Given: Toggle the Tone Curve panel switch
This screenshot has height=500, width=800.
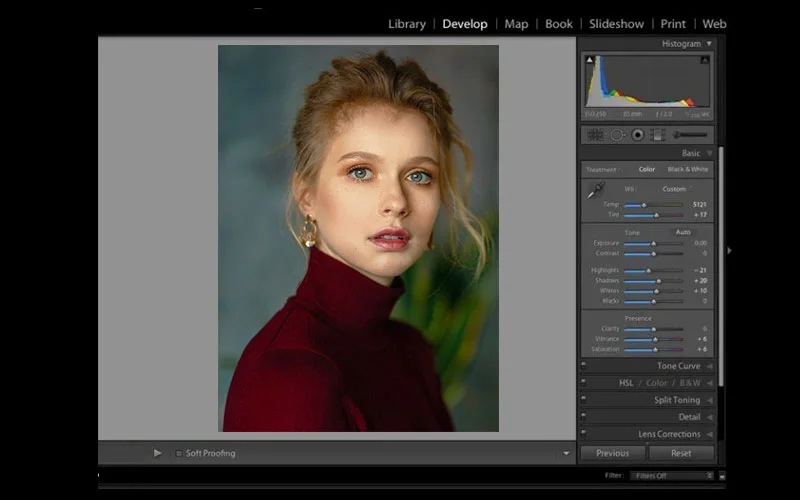Looking at the screenshot, I should coord(584,366).
